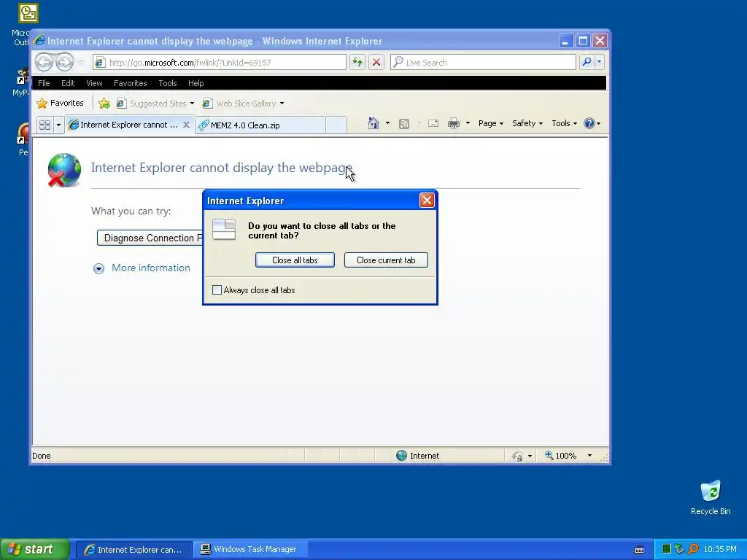
Task: Click the Live Search magnifier button
Action: [x=587, y=62]
